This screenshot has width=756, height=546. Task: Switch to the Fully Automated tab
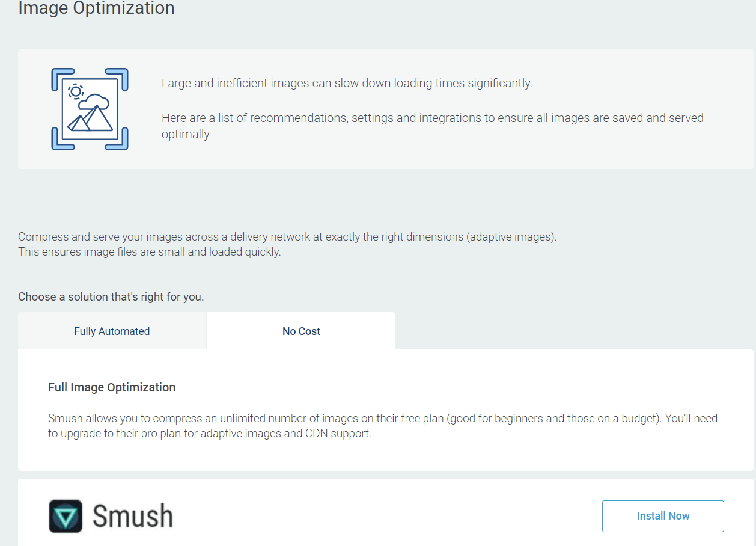112,331
